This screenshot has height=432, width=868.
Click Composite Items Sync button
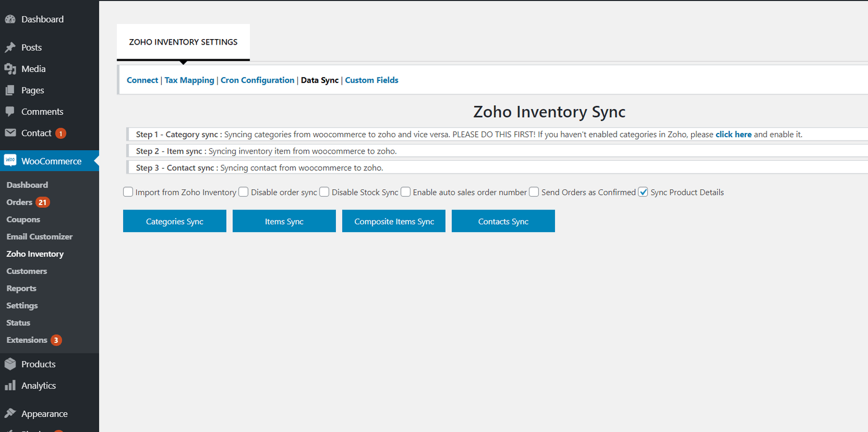(394, 221)
